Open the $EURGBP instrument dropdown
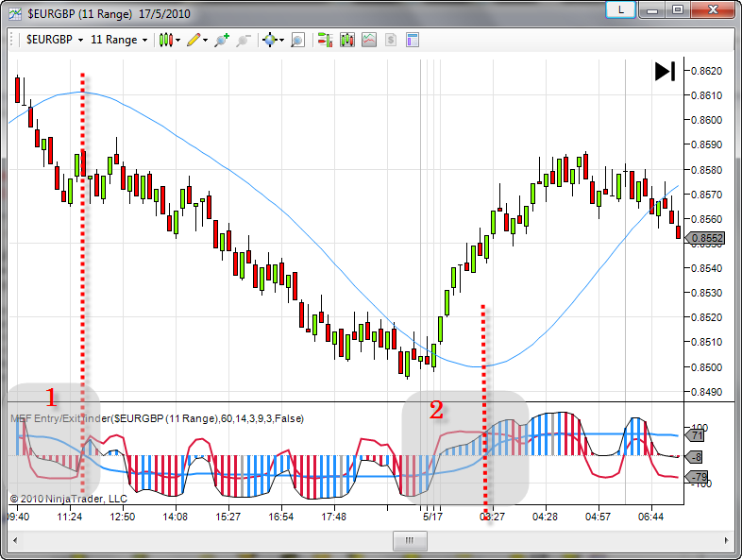Screen dimensions: 742x560 [x=55, y=40]
